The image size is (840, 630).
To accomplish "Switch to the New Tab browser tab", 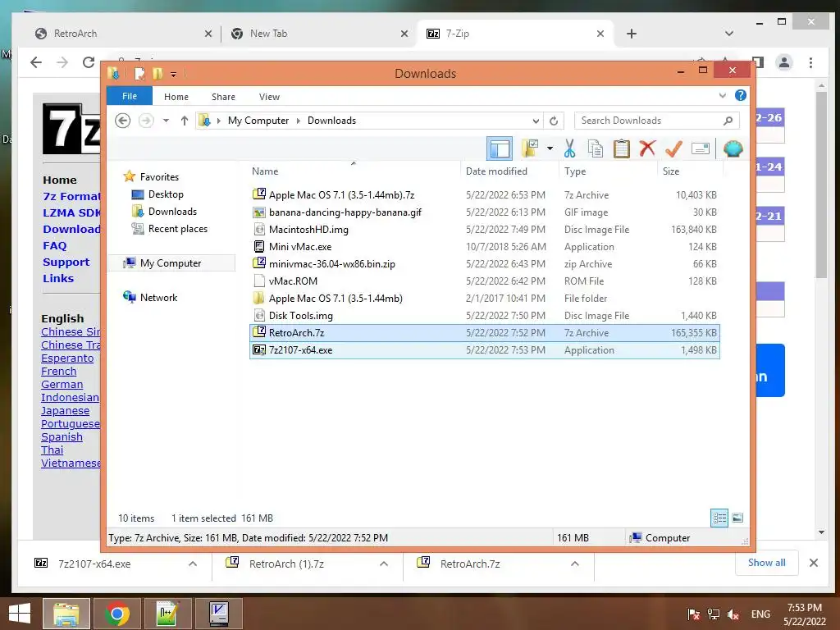I will click(319, 33).
